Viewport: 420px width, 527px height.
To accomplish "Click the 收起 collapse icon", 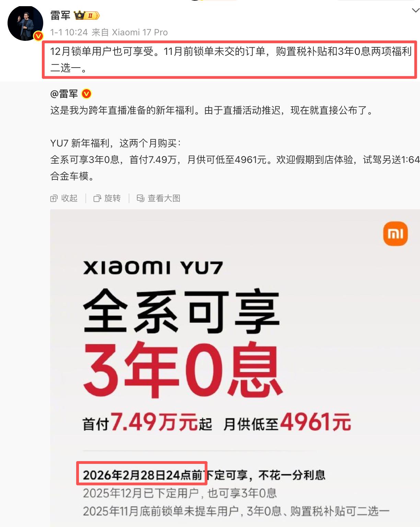I will pyautogui.click(x=54, y=198).
